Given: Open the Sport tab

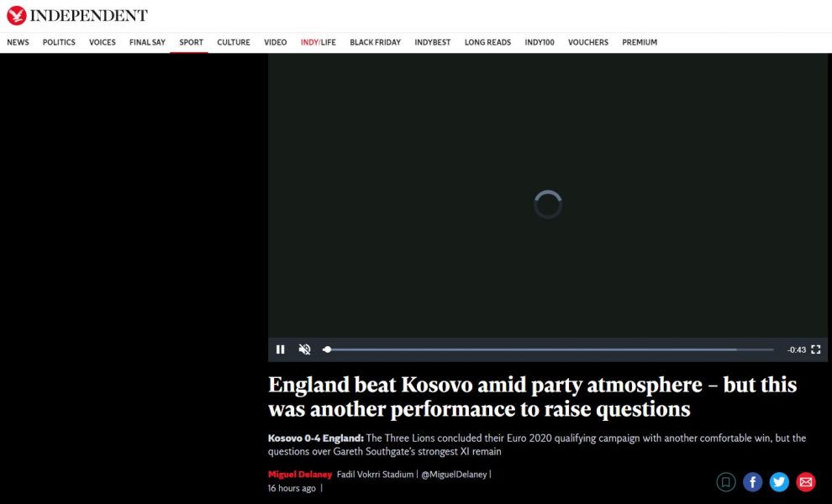Looking at the screenshot, I should 191,43.
